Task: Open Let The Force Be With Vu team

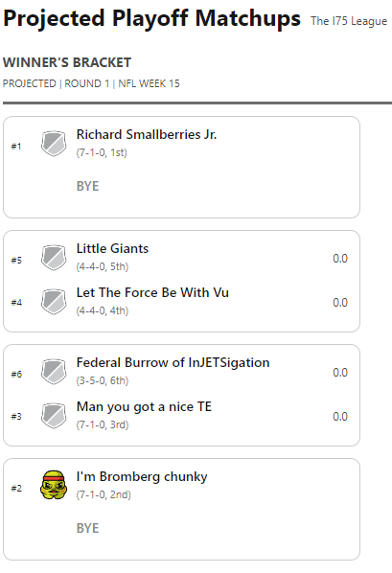Action: (x=152, y=292)
